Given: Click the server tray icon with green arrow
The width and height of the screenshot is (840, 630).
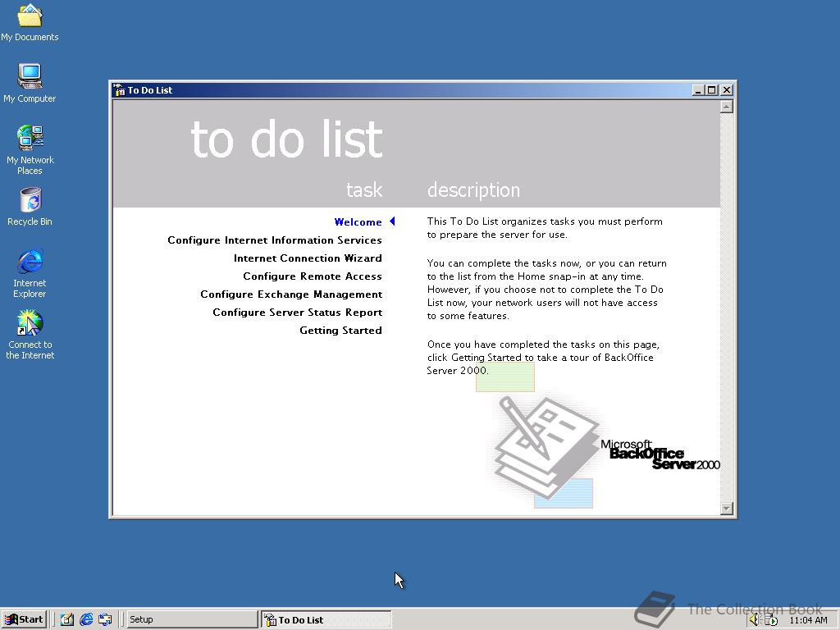Looking at the screenshot, I should (771, 620).
